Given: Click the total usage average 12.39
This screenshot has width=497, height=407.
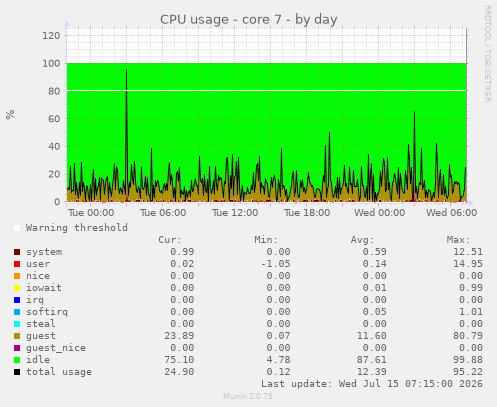Looking at the screenshot, I should 372,372.
